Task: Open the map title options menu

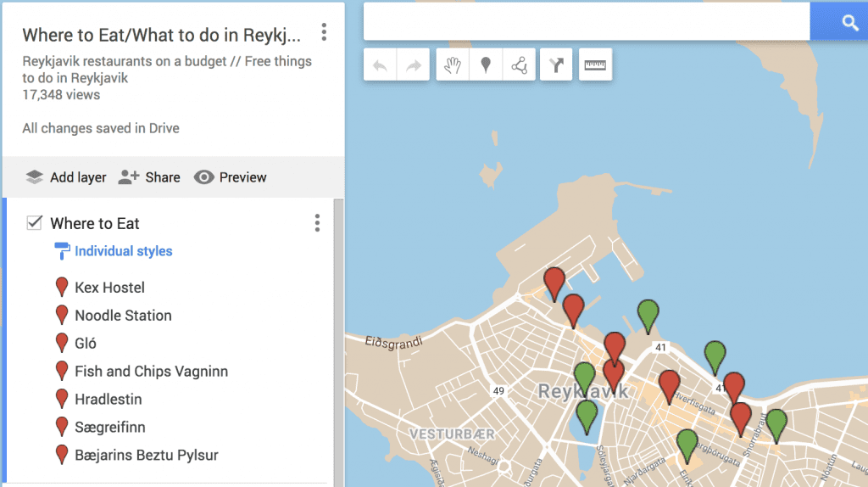Action: coord(324,32)
